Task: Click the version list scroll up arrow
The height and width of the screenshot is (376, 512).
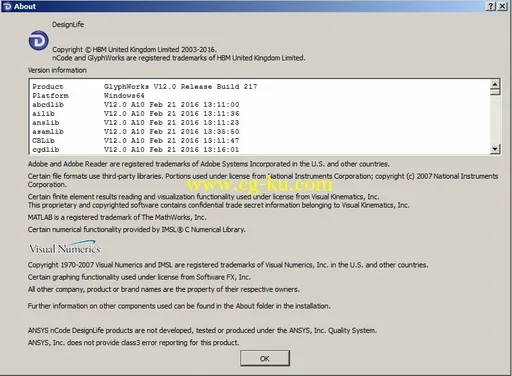Action: [495, 84]
